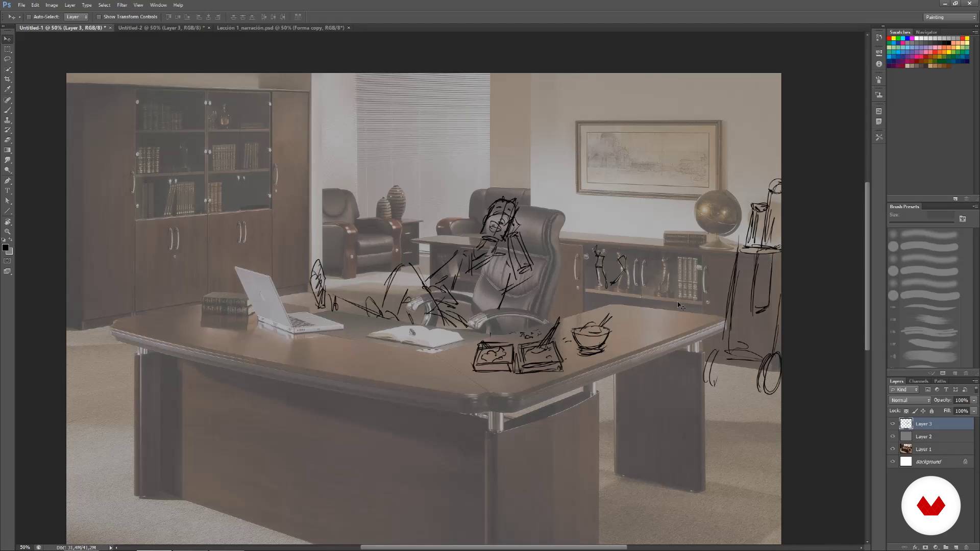Image resolution: width=980 pixels, height=551 pixels.
Task: Select the Smudge tool
Action: pyautogui.click(x=7, y=160)
